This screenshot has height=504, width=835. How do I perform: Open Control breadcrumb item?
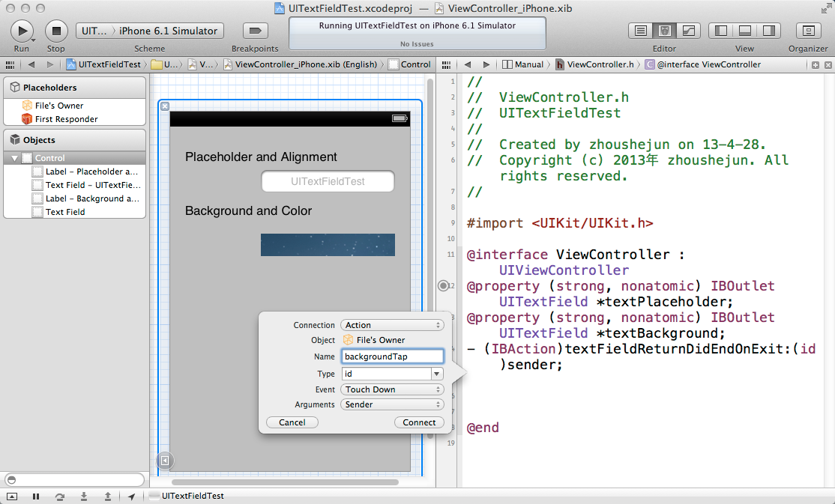point(409,64)
